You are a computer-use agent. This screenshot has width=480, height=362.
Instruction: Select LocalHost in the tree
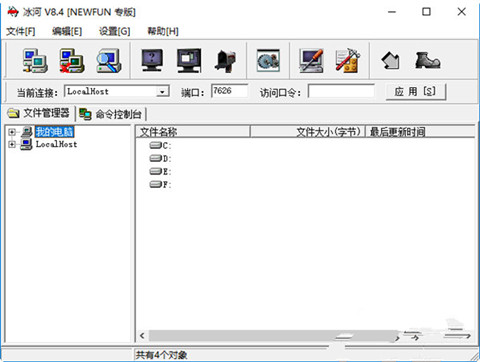56,144
